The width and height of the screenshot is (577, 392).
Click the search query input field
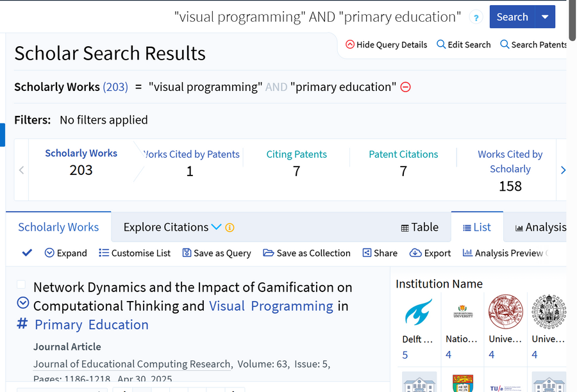[317, 17]
